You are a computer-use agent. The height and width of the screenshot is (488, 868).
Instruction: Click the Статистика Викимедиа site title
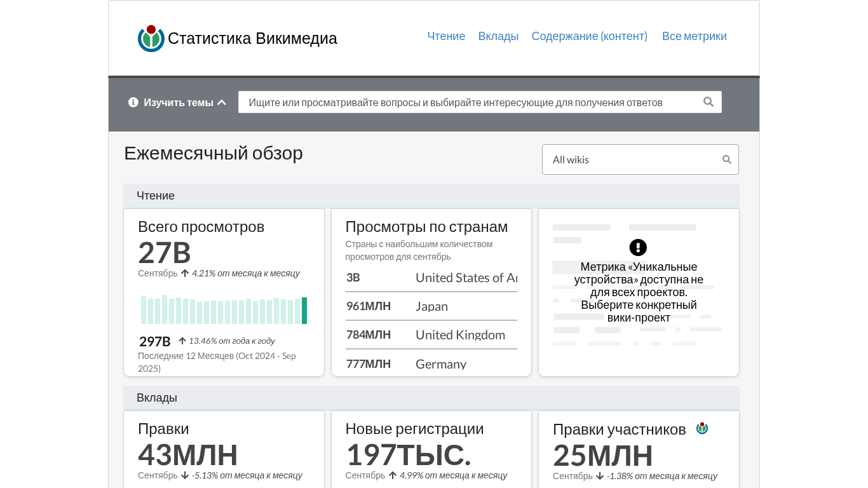(x=252, y=39)
